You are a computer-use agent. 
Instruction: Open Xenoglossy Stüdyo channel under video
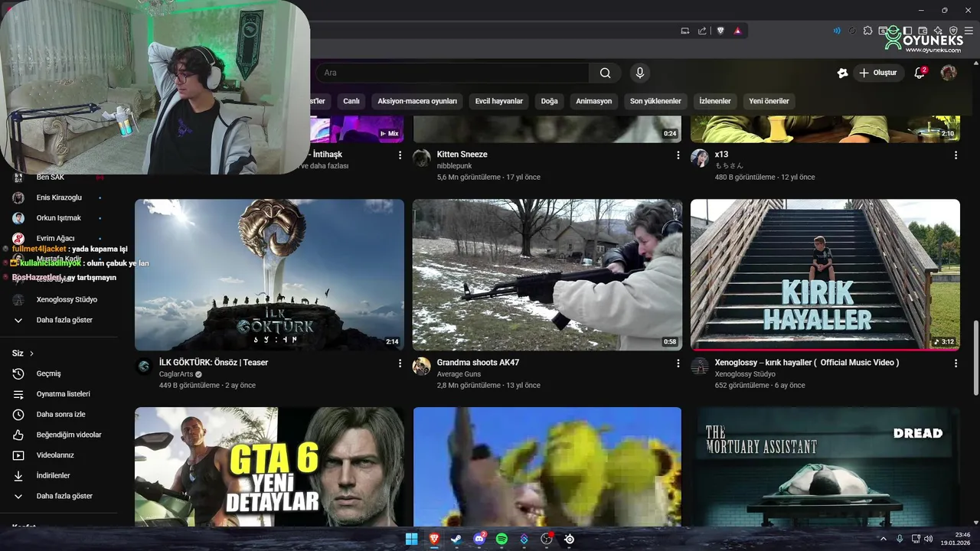coord(745,374)
